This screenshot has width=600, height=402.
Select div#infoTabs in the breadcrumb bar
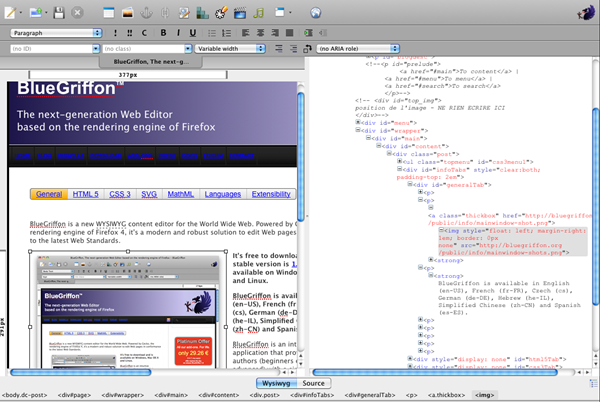pos(312,395)
